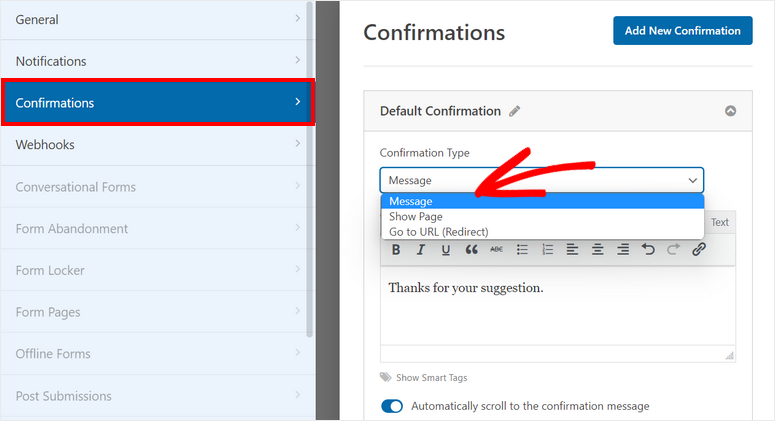Open the Confirmation Type dropdown
The height and width of the screenshot is (421, 775).
coord(541,180)
